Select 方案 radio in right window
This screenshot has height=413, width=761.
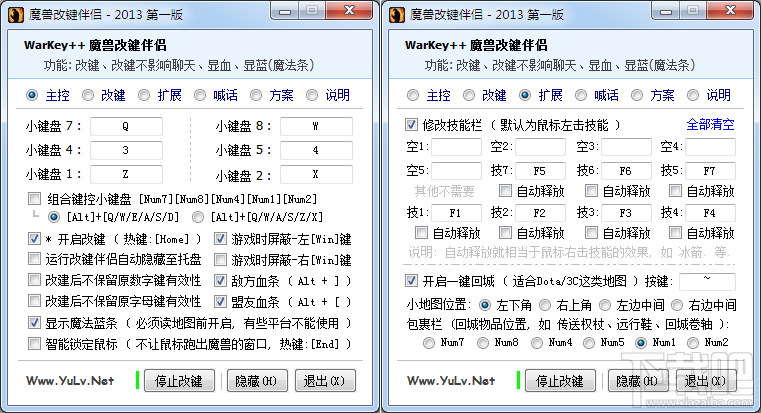pyautogui.click(x=637, y=95)
